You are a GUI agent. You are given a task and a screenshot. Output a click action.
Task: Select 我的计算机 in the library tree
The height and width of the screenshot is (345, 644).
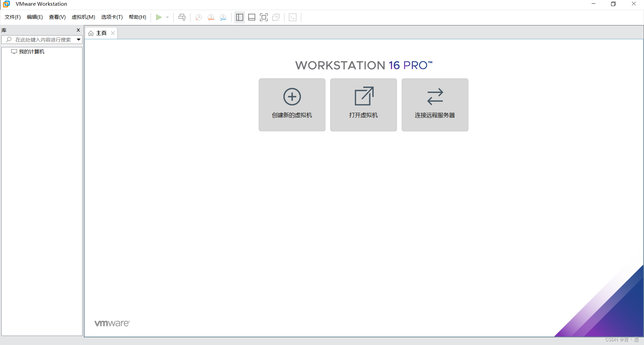pyautogui.click(x=32, y=51)
